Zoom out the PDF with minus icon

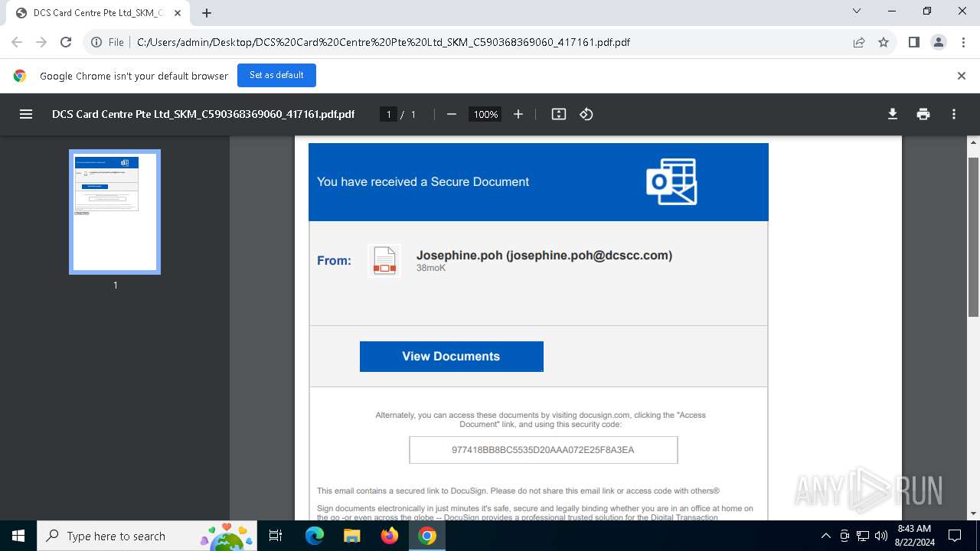pyautogui.click(x=452, y=114)
